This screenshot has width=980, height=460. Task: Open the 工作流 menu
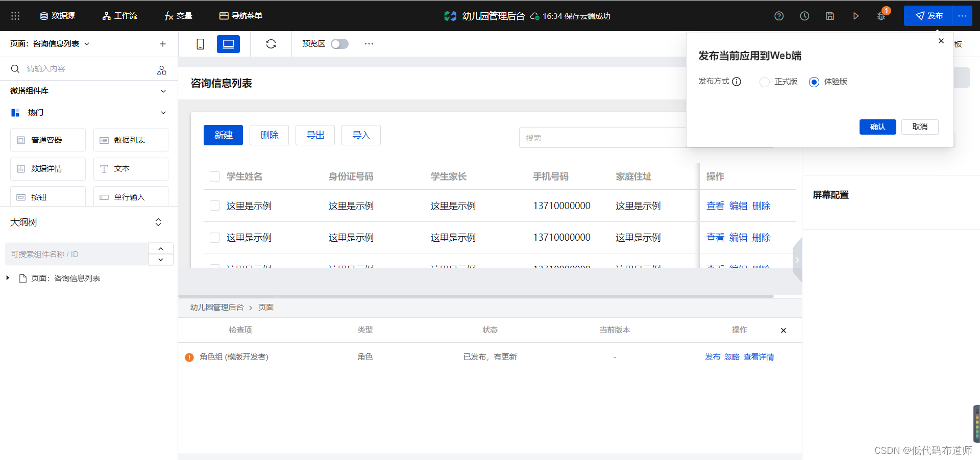120,16
